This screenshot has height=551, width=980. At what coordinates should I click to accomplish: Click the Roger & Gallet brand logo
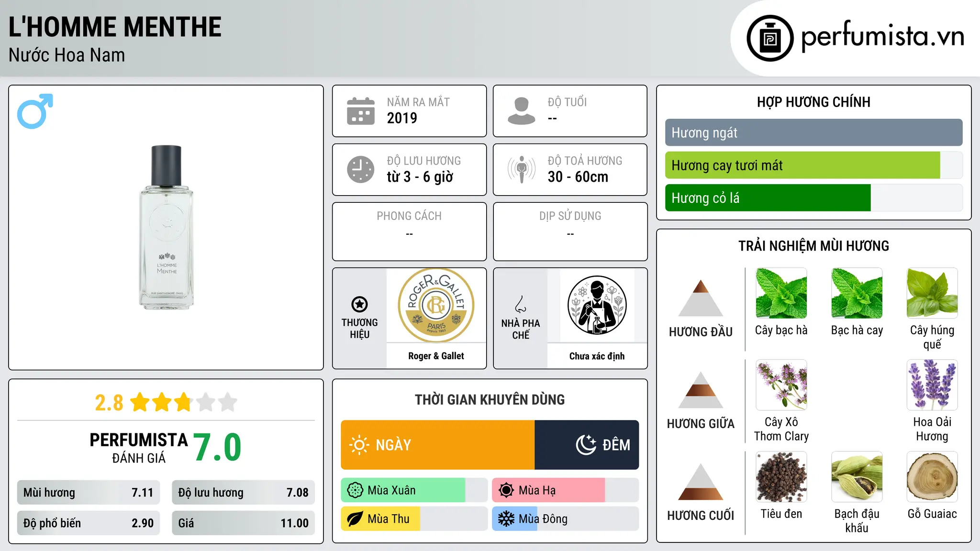point(436,306)
